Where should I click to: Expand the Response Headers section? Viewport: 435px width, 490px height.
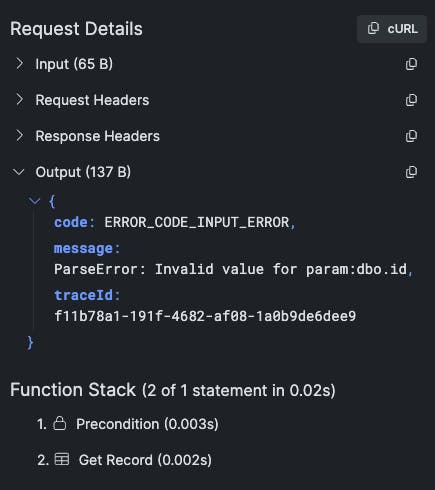pos(20,136)
